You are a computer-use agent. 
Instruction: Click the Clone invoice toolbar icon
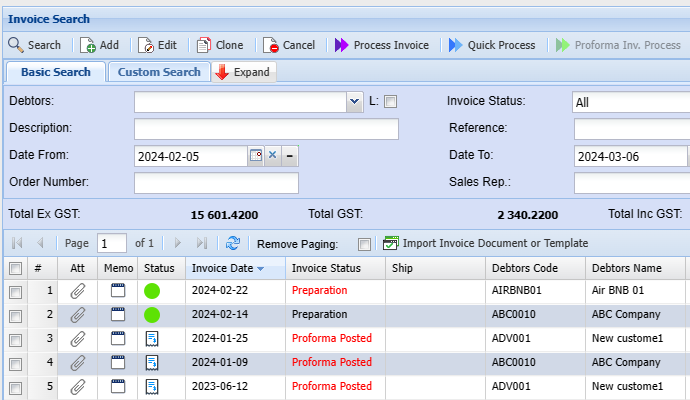204,45
